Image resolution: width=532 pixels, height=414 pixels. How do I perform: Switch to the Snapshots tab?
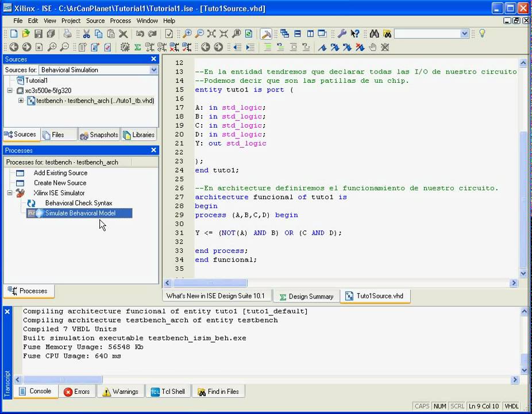pyautogui.click(x=99, y=135)
